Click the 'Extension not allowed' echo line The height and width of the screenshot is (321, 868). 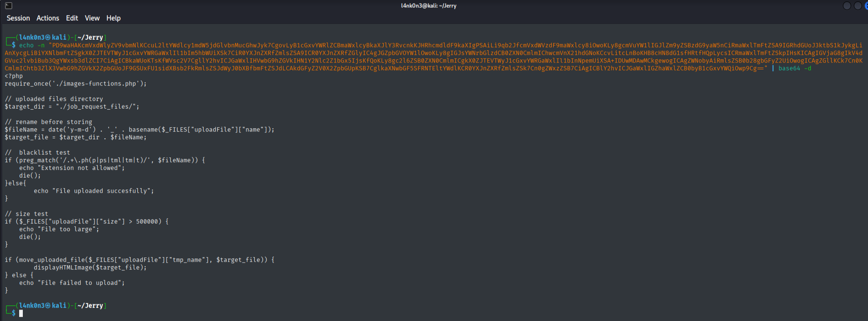click(x=72, y=168)
